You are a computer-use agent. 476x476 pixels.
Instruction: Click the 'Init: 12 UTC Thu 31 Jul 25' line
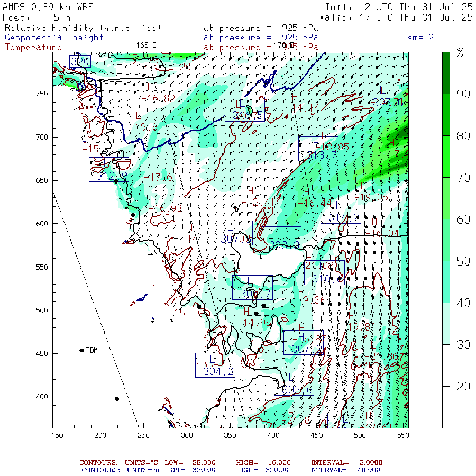(399, 7)
